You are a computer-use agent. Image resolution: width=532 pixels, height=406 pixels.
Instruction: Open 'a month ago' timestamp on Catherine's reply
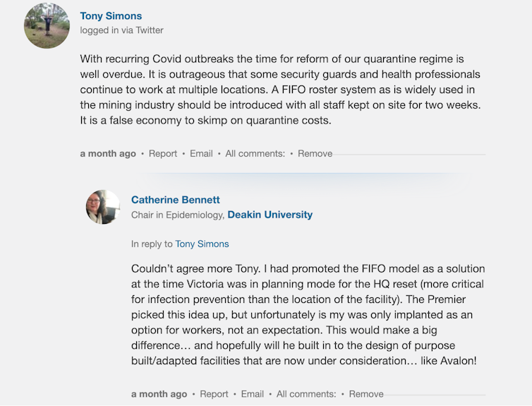[159, 394]
